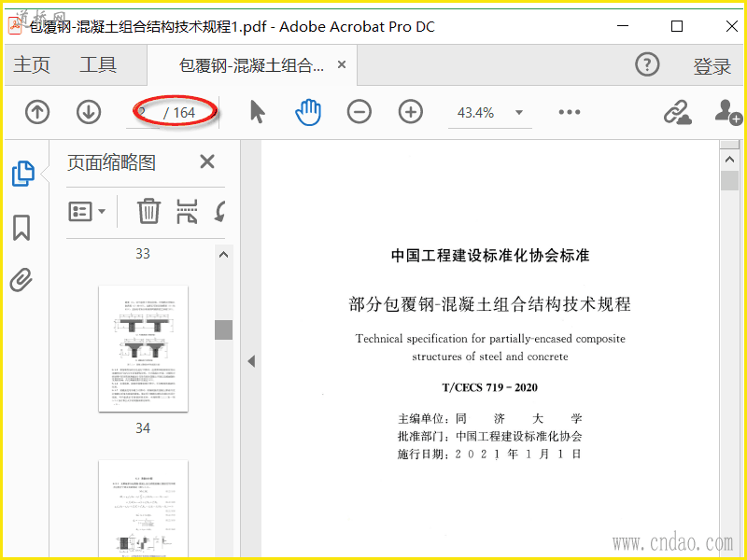Click the current page number field
This screenshot has width=747, height=560.
[143, 113]
